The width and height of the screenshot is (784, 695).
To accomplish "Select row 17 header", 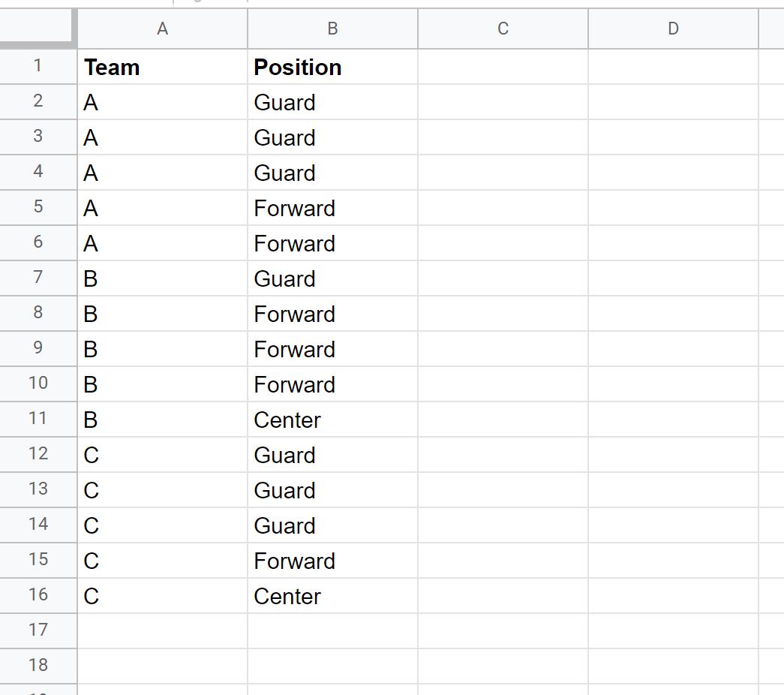I will pyautogui.click(x=38, y=630).
